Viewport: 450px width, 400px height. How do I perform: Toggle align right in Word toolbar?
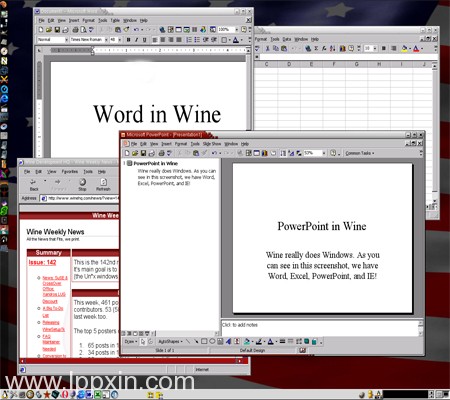[171, 40]
